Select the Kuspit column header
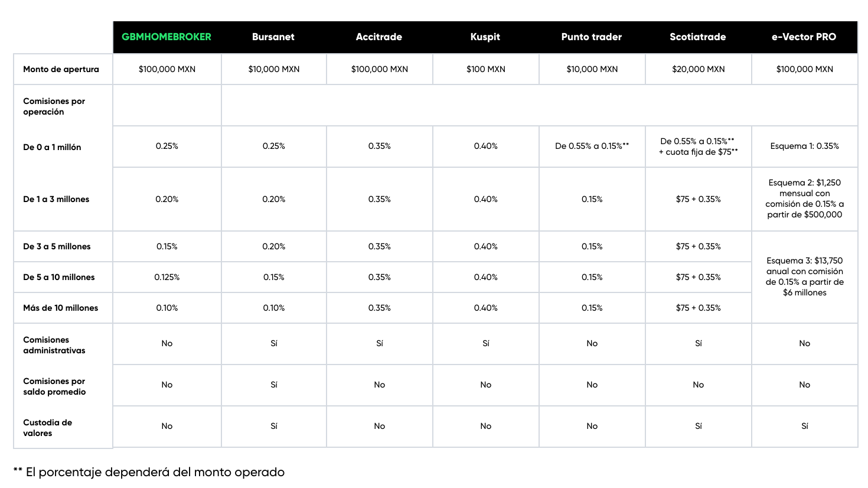The image size is (868, 488). pyautogui.click(x=485, y=37)
